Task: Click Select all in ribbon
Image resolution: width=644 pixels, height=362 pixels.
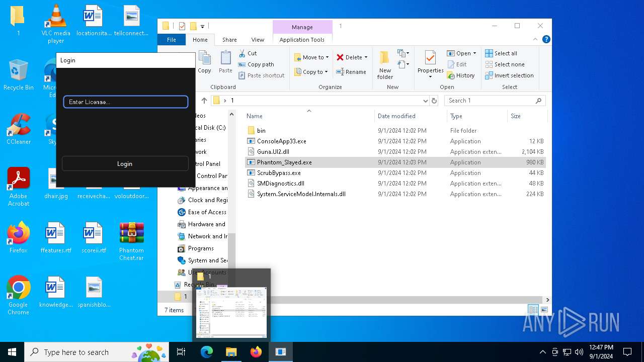Action: tap(501, 53)
